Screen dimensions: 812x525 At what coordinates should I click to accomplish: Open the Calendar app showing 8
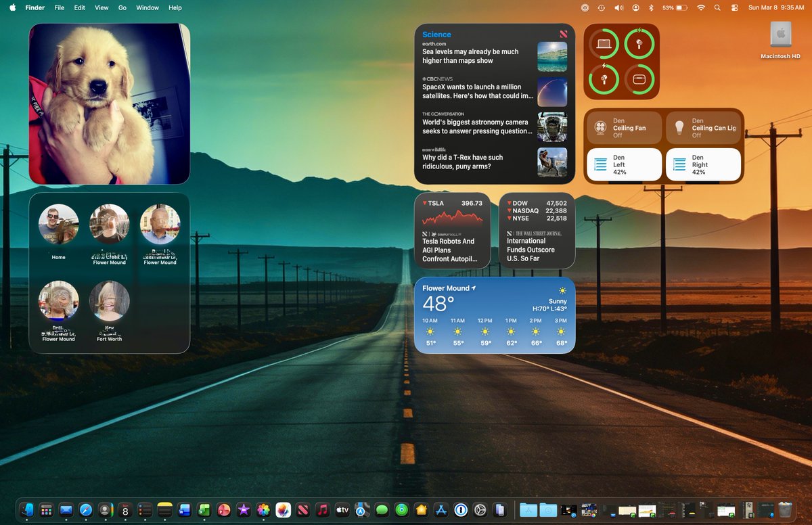(125, 510)
